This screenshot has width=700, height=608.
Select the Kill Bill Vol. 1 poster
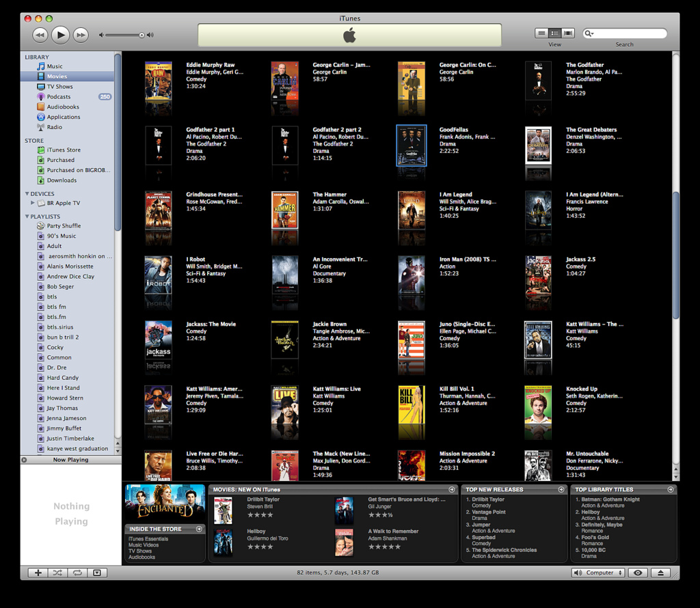412,404
